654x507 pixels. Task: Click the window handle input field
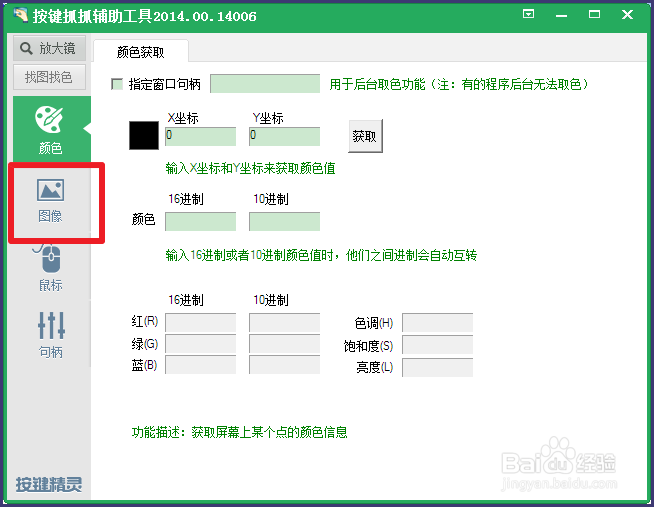click(x=265, y=84)
